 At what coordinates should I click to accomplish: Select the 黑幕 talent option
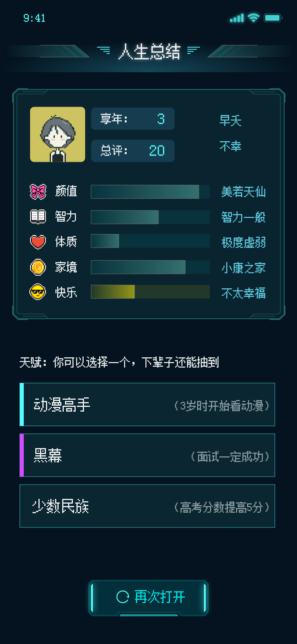(147, 455)
